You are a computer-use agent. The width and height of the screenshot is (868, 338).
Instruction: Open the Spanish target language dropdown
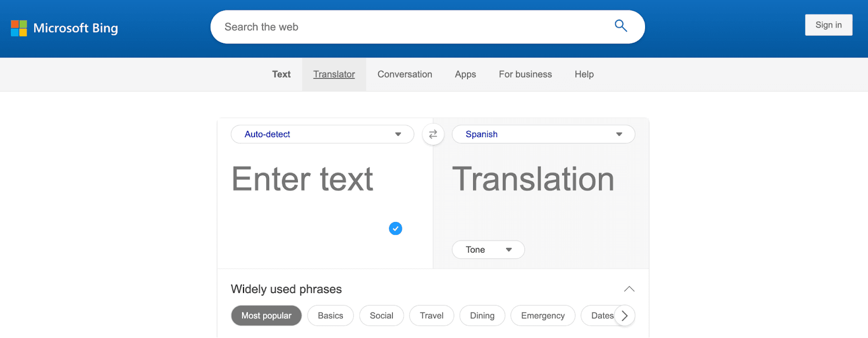click(543, 135)
